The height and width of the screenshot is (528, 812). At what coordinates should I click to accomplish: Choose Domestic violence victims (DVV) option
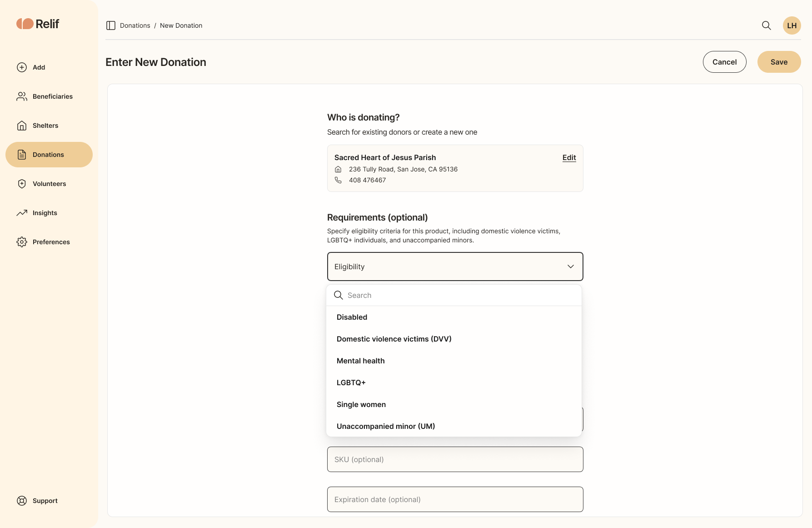[454, 339]
